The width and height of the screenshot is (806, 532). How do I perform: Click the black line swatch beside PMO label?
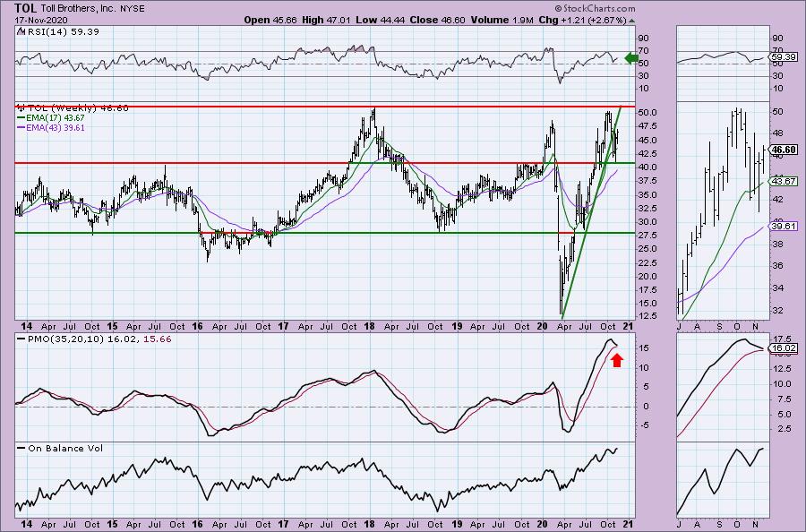pos(21,339)
